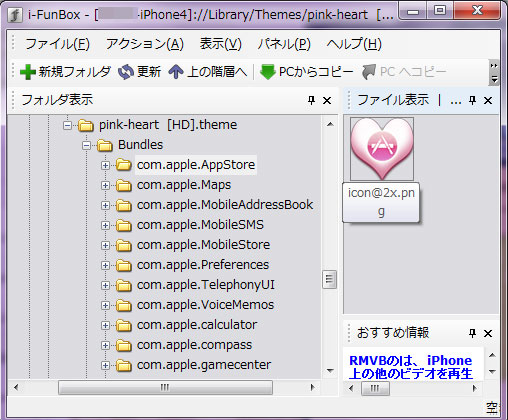The image size is (508, 420).
Task: Open the ヘルプ(H) menu
Action: tap(354, 44)
